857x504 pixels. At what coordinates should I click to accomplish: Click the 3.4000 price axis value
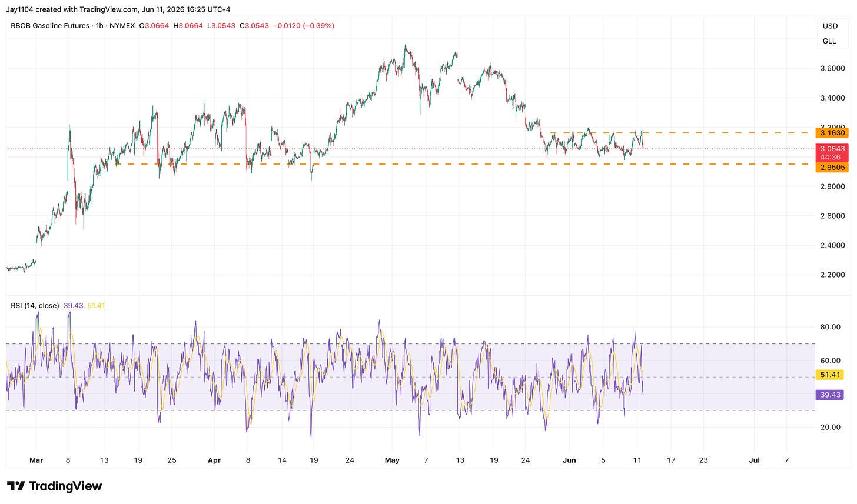[x=833, y=98]
